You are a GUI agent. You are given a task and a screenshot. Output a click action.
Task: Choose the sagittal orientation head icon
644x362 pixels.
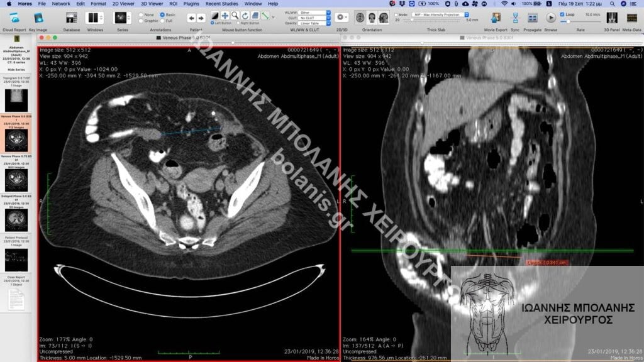(384, 18)
